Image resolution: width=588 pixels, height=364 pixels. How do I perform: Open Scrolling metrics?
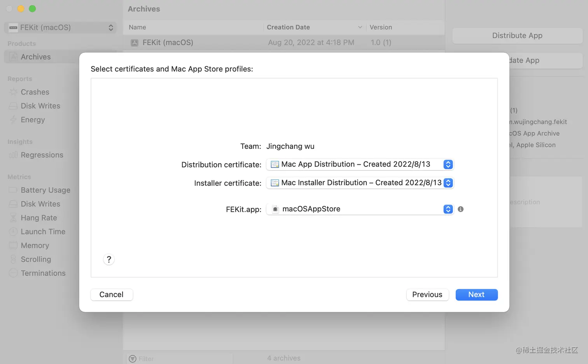tap(36, 259)
